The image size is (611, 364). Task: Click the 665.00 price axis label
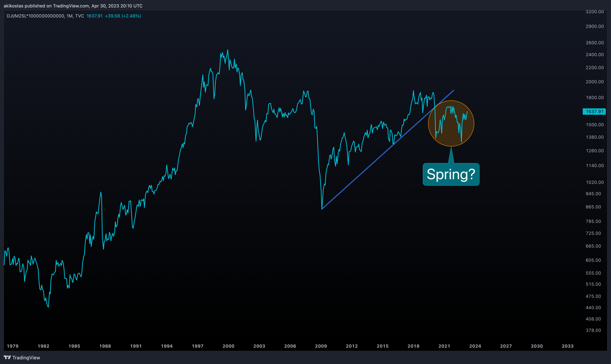pyautogui.click(x=593, y=246)
